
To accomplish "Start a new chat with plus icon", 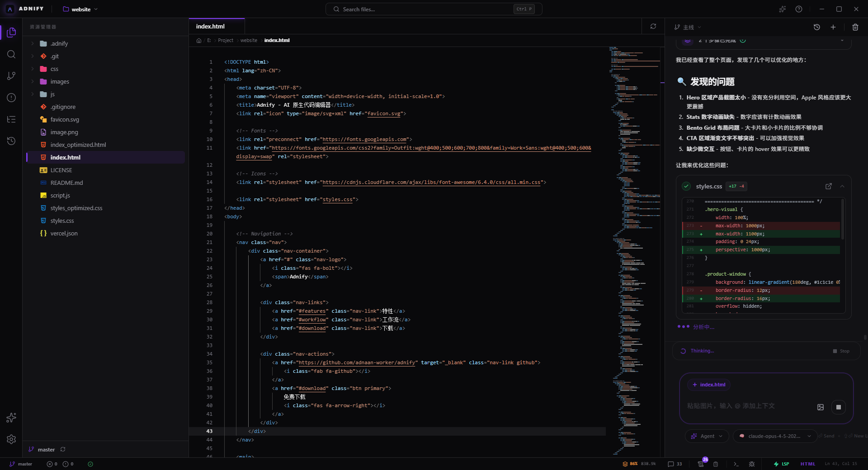I will point(833,27).
